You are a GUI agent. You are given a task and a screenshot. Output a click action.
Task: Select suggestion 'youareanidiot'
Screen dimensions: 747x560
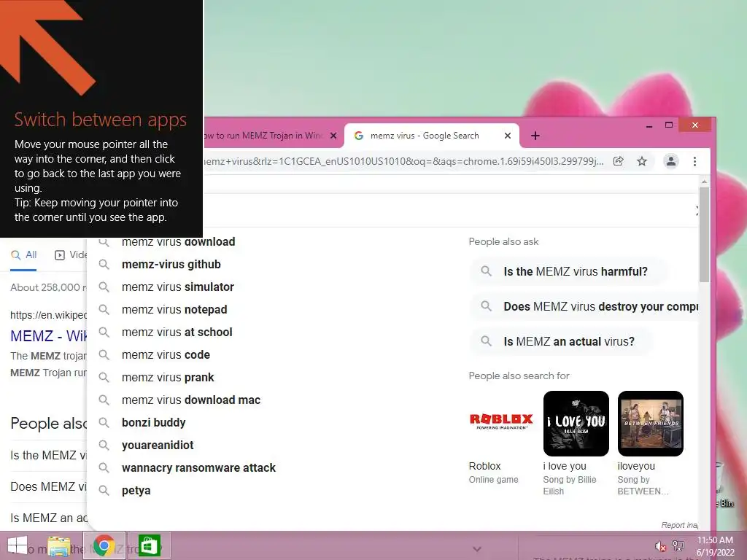pyautogui.click(x=158, y=446)
